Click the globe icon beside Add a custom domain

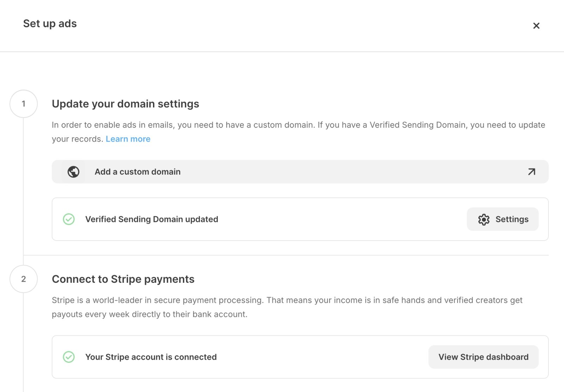click(x=73, y=172)
